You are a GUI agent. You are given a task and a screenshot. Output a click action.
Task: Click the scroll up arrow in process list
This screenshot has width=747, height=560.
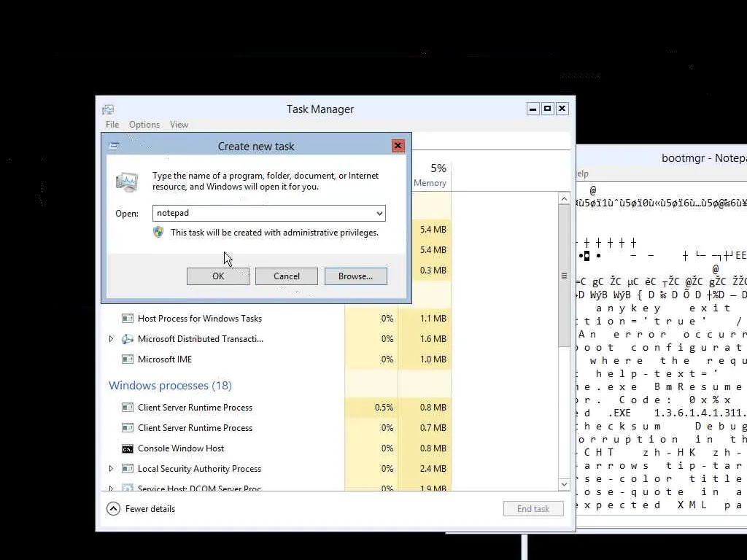point(564,198)
